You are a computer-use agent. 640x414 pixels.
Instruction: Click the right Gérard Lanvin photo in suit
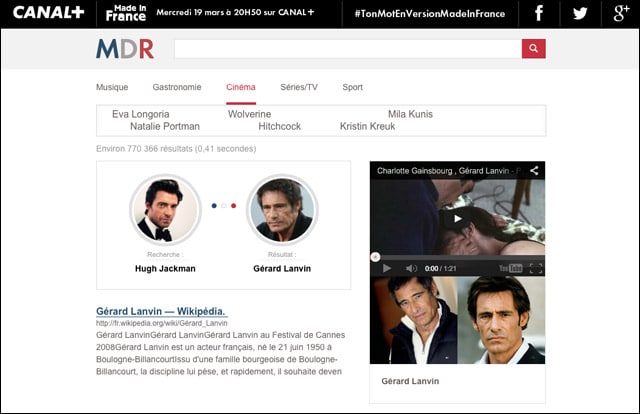click(501, 320)
